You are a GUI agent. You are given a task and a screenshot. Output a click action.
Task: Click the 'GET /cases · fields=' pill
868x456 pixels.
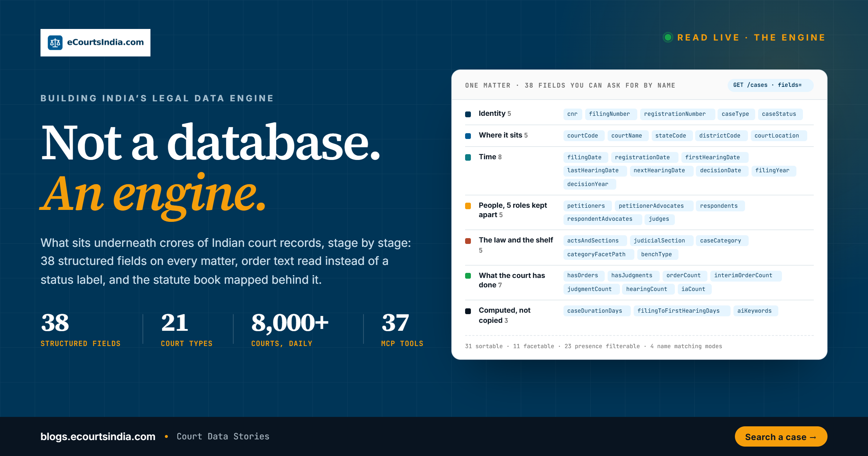[x=770, y=85]
